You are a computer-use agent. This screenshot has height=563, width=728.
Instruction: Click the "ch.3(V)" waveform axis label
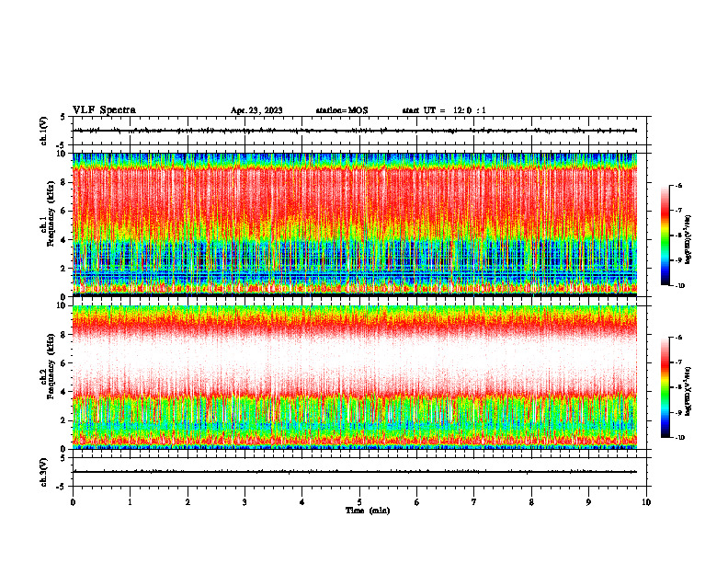coord(43,472)
